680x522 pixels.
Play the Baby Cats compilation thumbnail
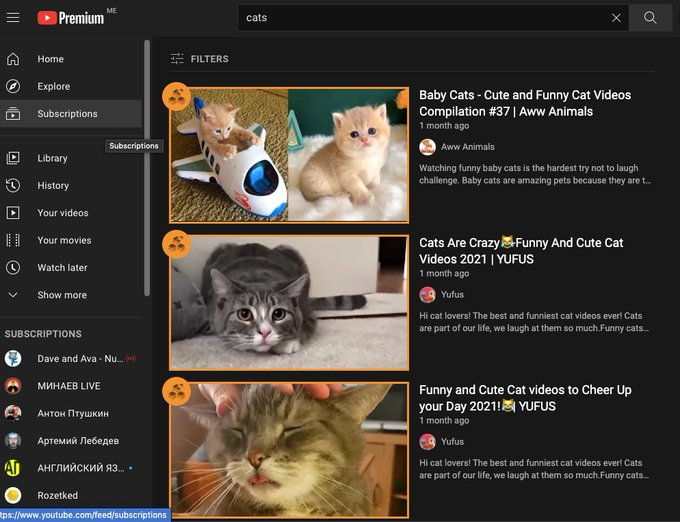[x=289, y=155]
